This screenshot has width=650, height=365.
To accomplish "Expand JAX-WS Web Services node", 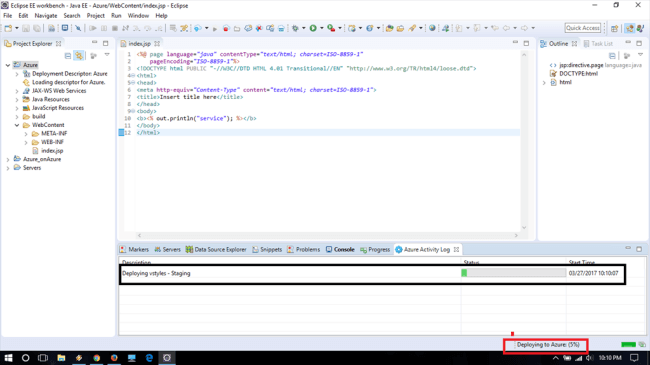I will pos(17,91).
